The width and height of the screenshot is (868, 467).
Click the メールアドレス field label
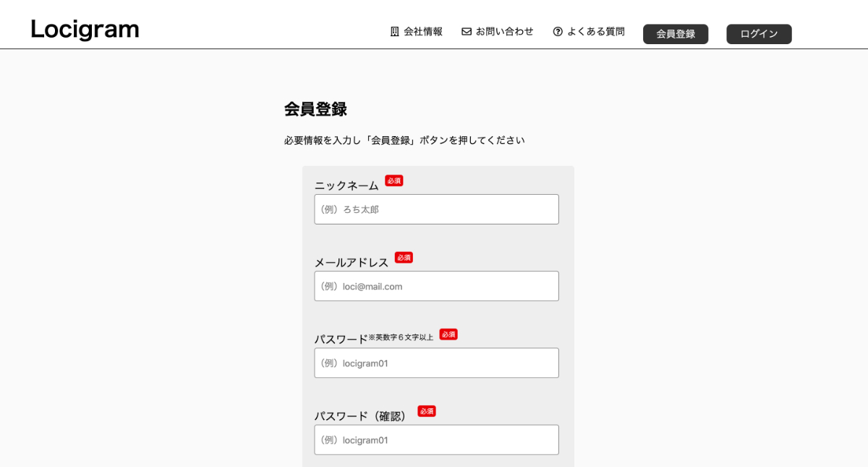(x=352, y=262)
